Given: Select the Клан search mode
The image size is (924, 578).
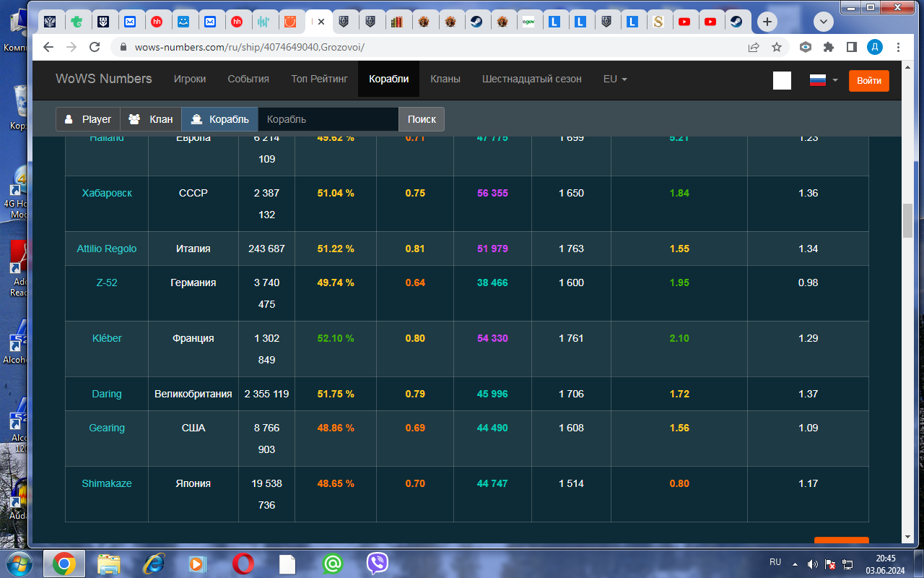Looking at the screenshot, I should click(151, 119).
